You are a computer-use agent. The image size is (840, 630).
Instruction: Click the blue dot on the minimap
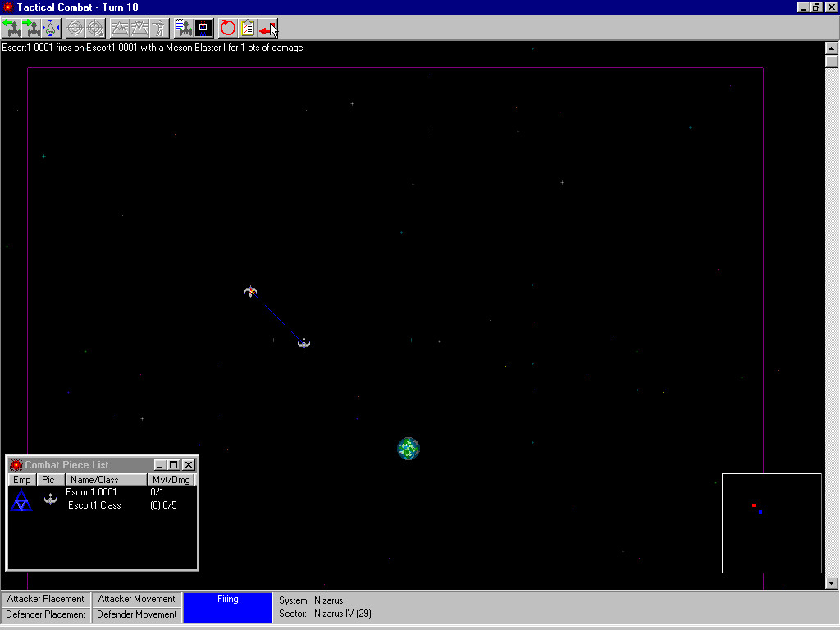click(x=760, y=512)
